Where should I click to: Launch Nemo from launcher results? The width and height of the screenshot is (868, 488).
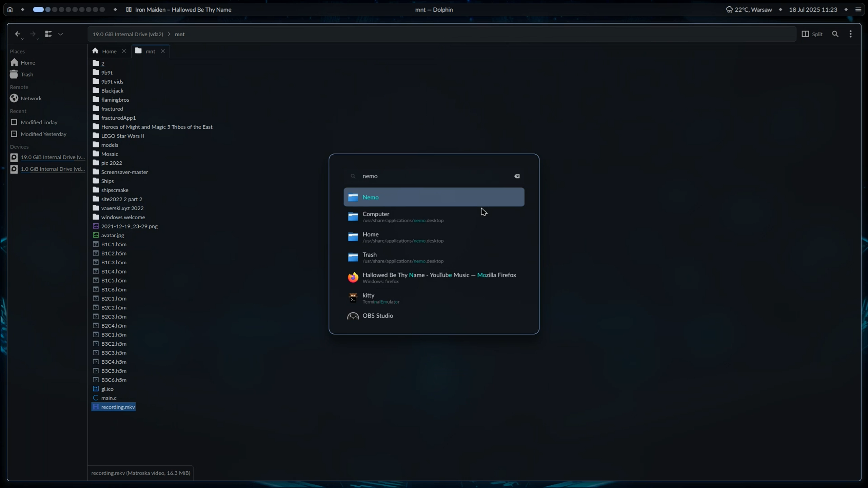[434, 197]
